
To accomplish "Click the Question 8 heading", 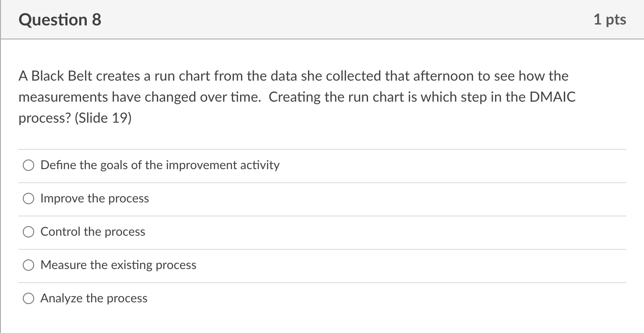I will tap(60, 20).
